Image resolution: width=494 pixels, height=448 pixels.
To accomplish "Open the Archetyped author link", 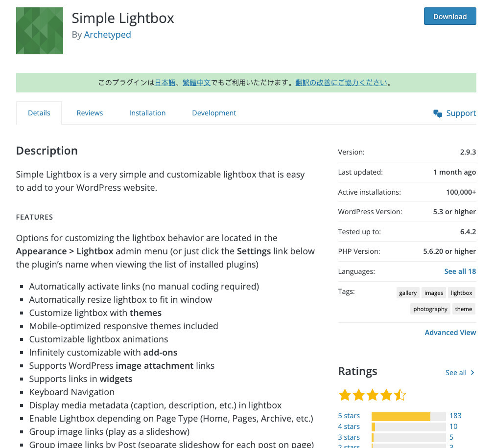I will pyautogui.click(x=107, y=35).
